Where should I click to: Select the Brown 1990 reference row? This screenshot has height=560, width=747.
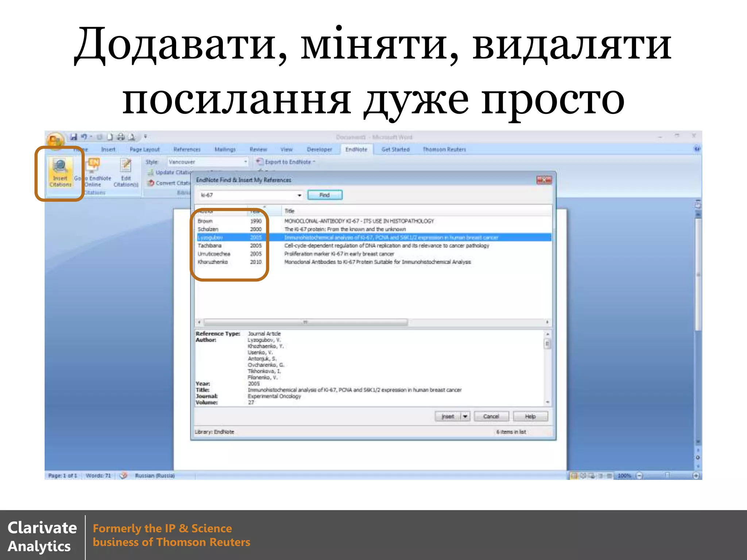tap(373, 221)
